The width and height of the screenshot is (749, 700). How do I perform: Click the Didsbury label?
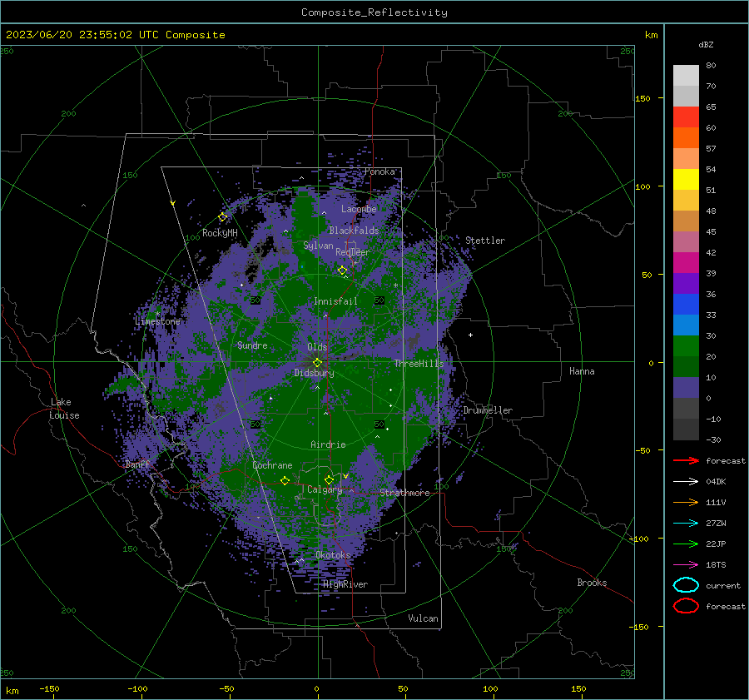click(x=314, y=373)
